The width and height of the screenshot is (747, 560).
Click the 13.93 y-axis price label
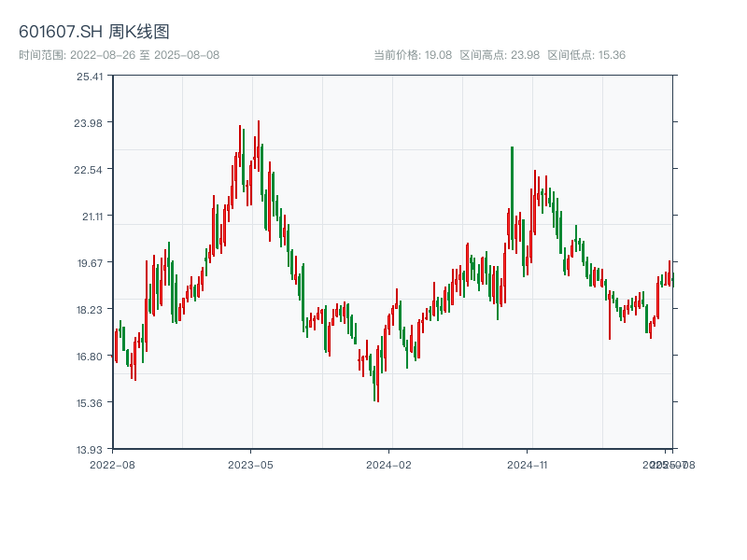pyautogui.click(x=90, y=450)
